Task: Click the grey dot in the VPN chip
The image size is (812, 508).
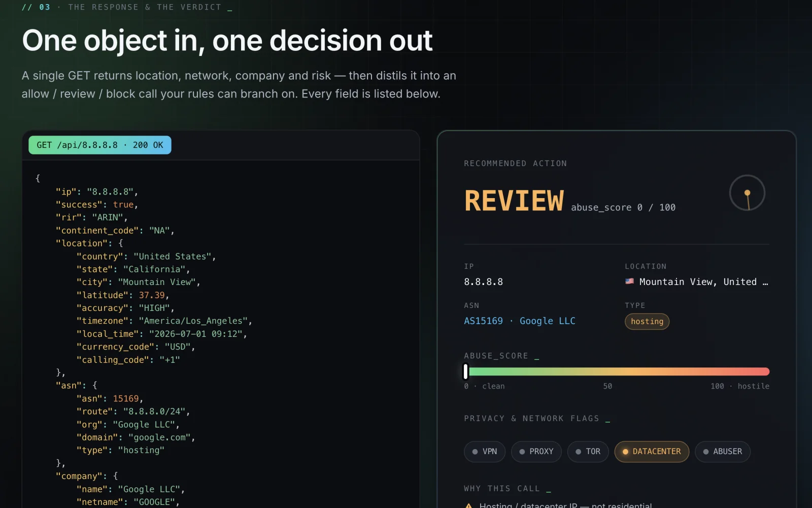Action: [x=475, y=452]
